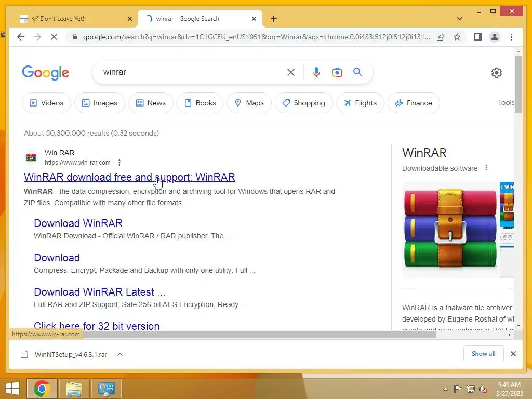The width and height of the screenshot is (532, 399).
Task: Filter results by Videos
Action: (x=46, y=103)
